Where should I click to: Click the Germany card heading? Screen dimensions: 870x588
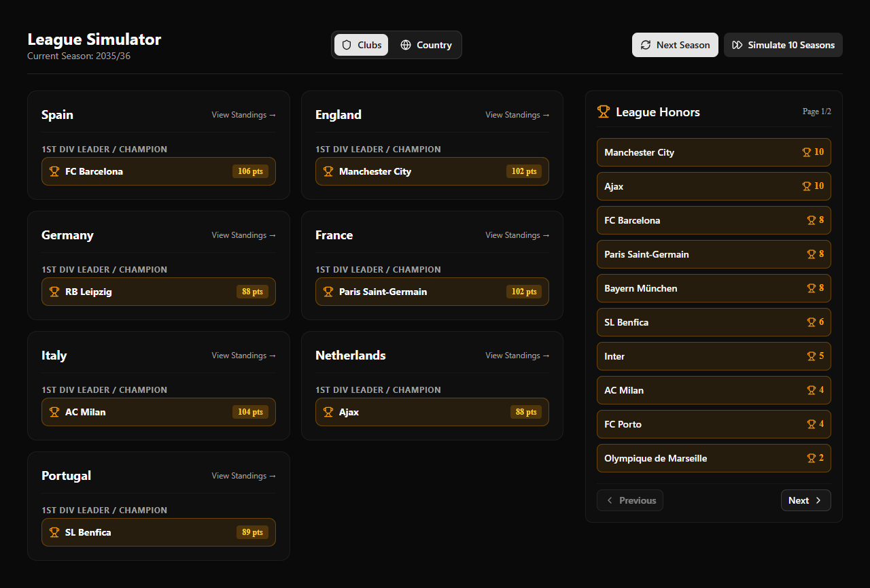(67, 235)
